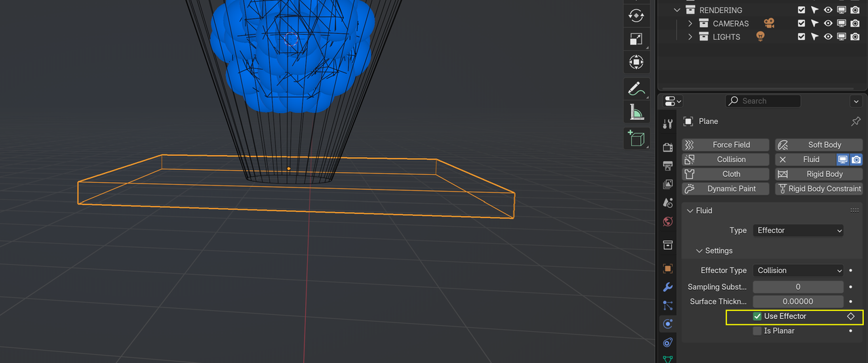
Task: Open the Object properties tab
Action: click(x=668, y=269)
